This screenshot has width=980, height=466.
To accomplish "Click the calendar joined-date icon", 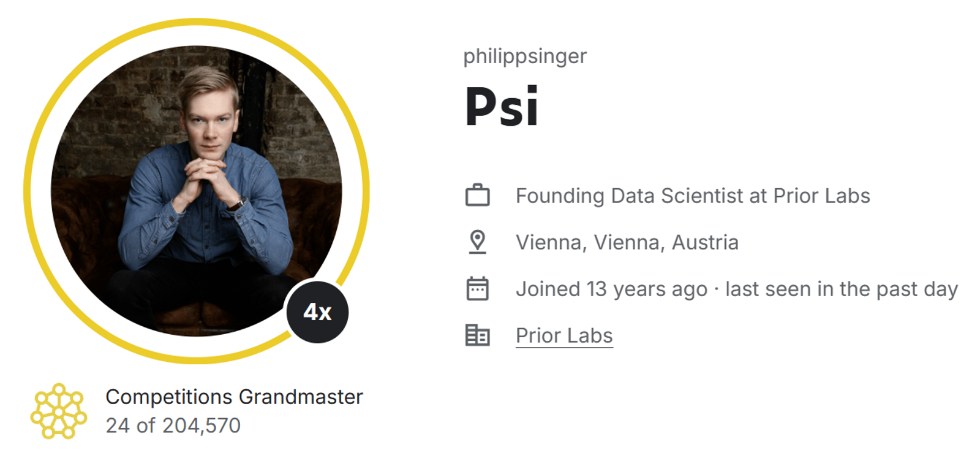I will click(x=477, y=289).
